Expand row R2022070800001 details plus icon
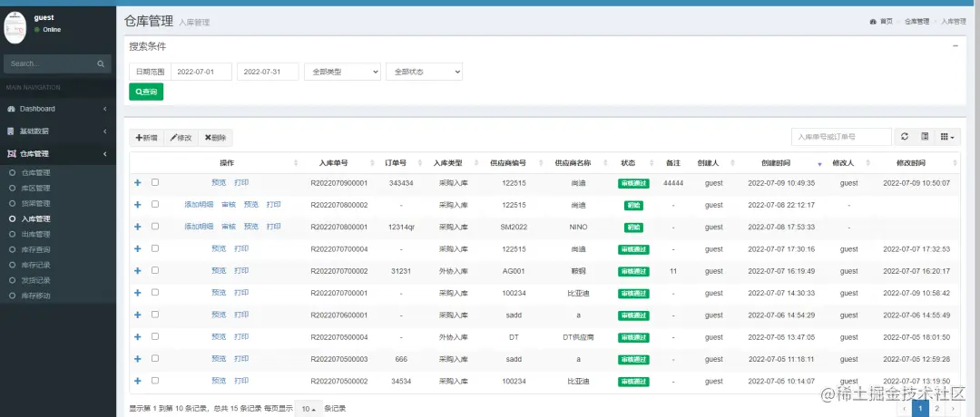Screen dimensions: 980x417 pyautogui.click(x=138, y=227)
